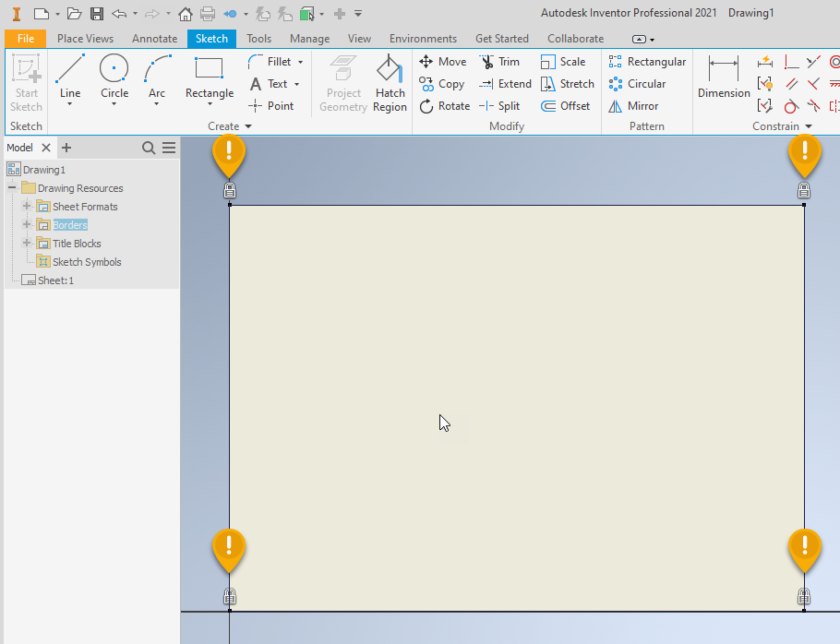
Task: Open the File menu
Action: click(x=25, y=38)
